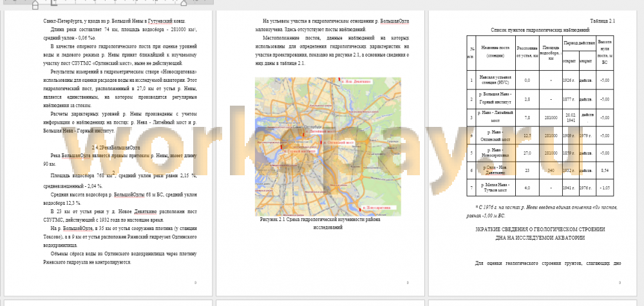Click map label 'п. Новосаратовка'

[377, 207]
